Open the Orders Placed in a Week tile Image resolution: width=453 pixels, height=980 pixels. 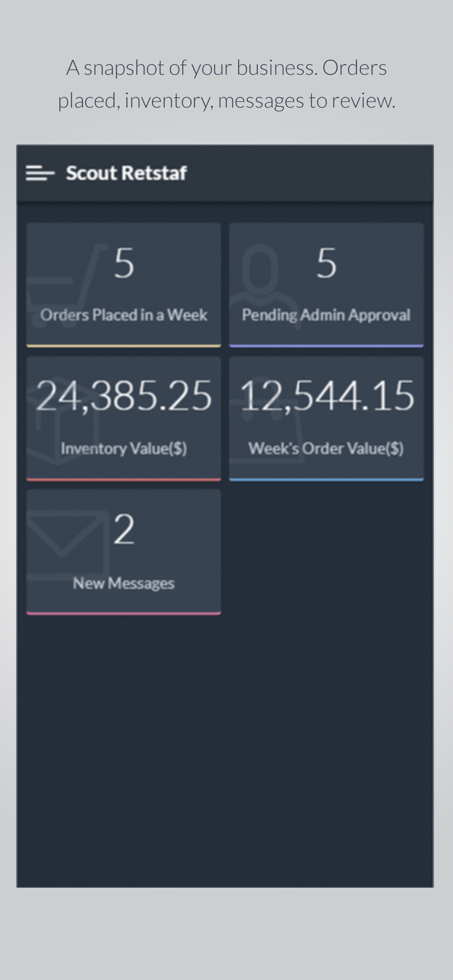124,285
